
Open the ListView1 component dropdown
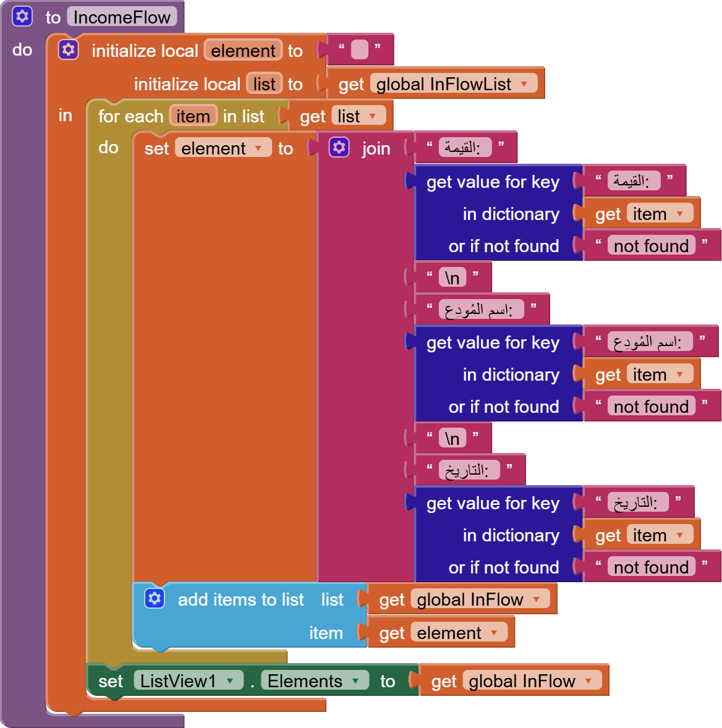coord(231,681)
